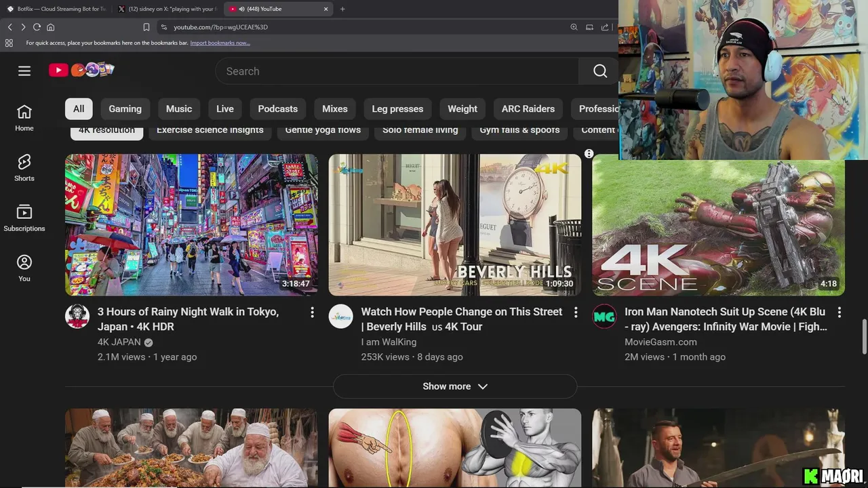Open the browser apps grid icon
The height and width of the screenshot is (488, 868).
[9, 43]
